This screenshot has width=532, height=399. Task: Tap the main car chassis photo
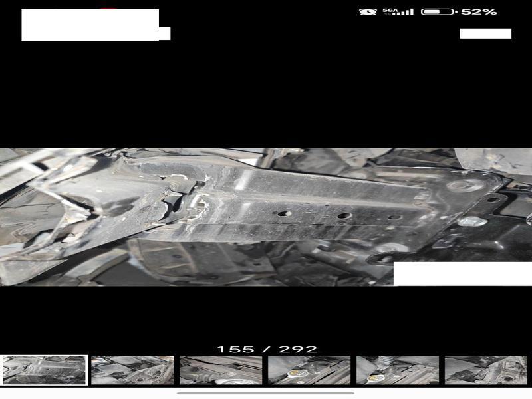pyautogui.click(x=266, y=217)
